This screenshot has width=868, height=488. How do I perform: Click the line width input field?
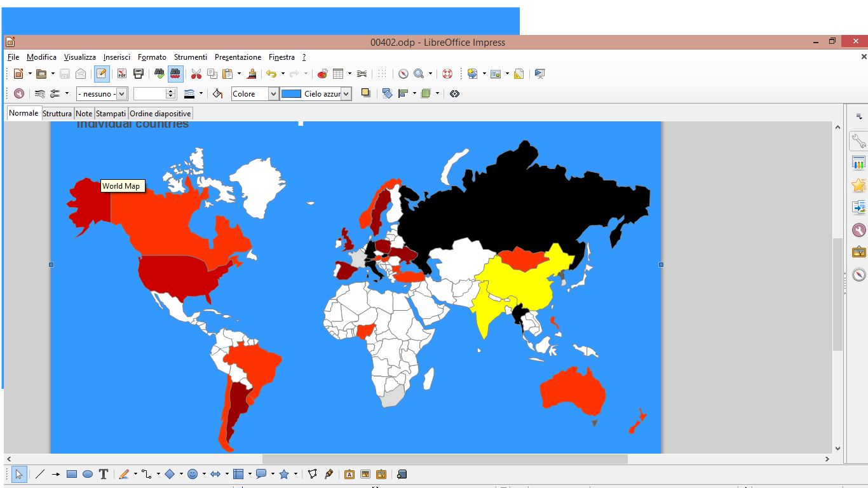pyautogui.click(x=149, y=94)
